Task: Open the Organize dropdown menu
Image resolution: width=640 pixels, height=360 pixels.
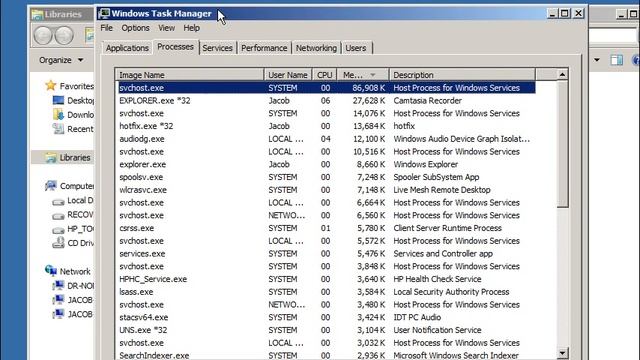Action: coord(61,60)
